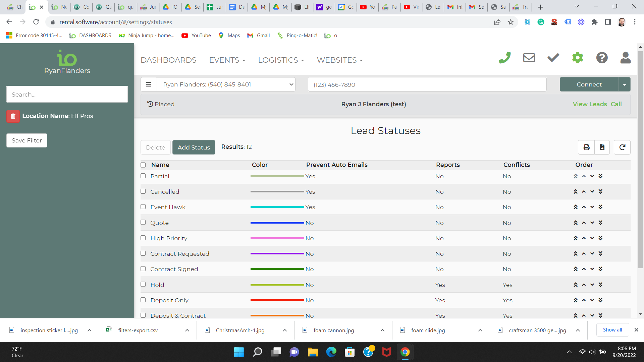Click the green phone call icon
This screenshot has width=644, height=362.
504,58
